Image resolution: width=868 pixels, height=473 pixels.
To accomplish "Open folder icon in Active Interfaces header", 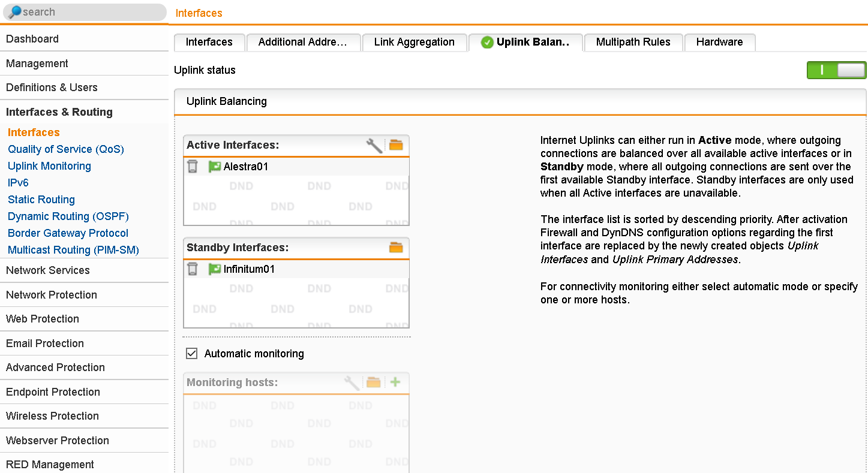I will coord(396,145).
